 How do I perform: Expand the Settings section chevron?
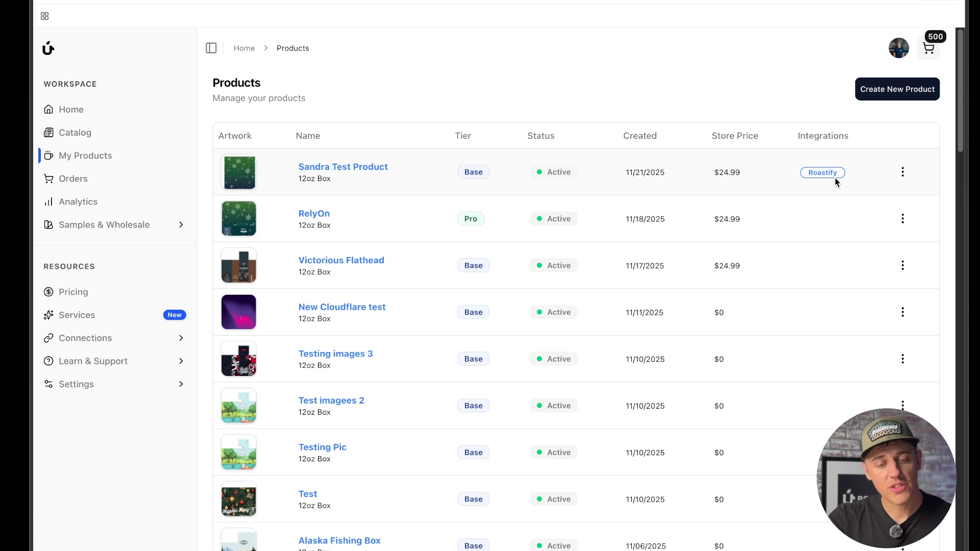[x=181, y=384]
